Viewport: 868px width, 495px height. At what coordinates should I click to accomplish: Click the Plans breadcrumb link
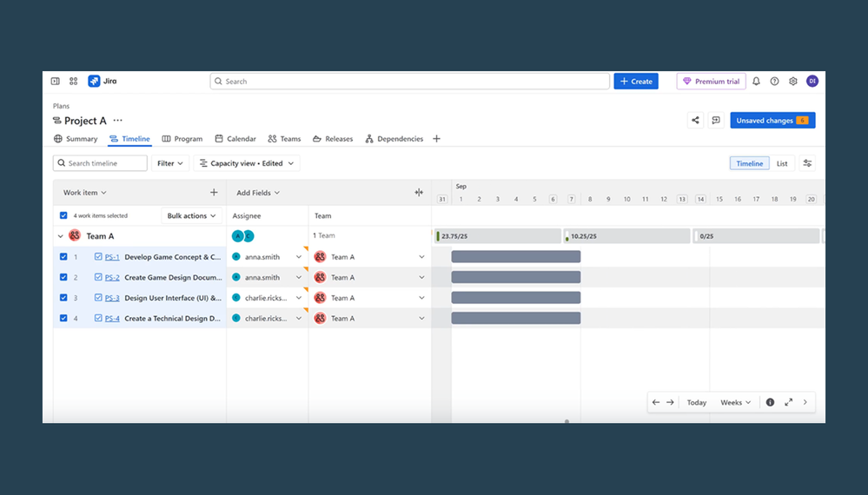[x=61, y=106]
